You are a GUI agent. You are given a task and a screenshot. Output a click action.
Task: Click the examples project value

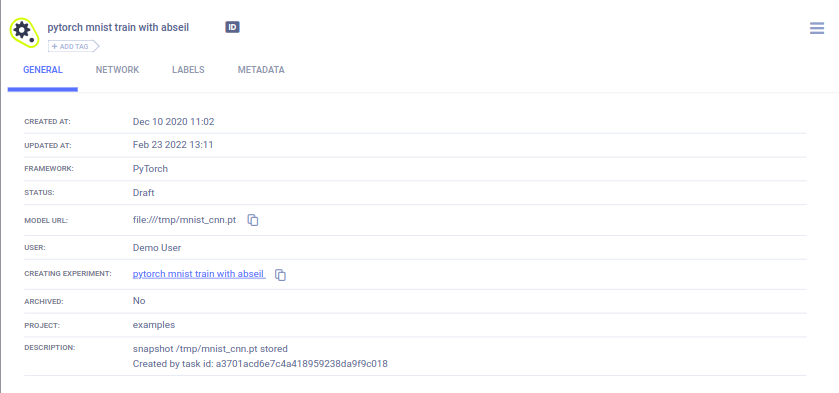tap(154, 325)
